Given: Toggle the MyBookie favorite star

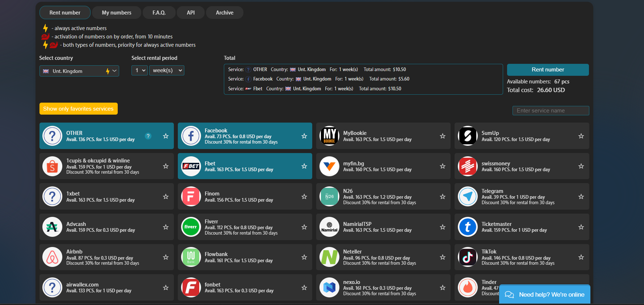Looking at the screenshot, I should coord(443,136).
